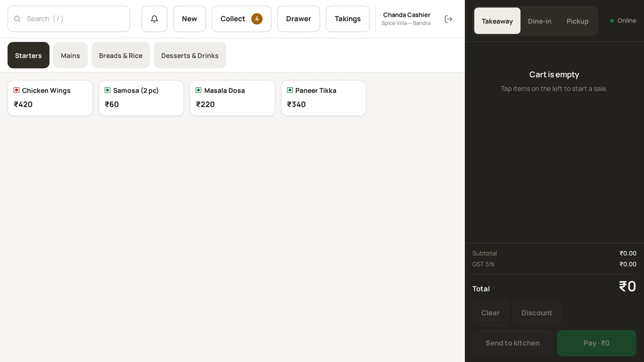Switch order type to Pickup
Image resolution: width=644 pixels, height=362 pixels.
(x=577, y=21)
